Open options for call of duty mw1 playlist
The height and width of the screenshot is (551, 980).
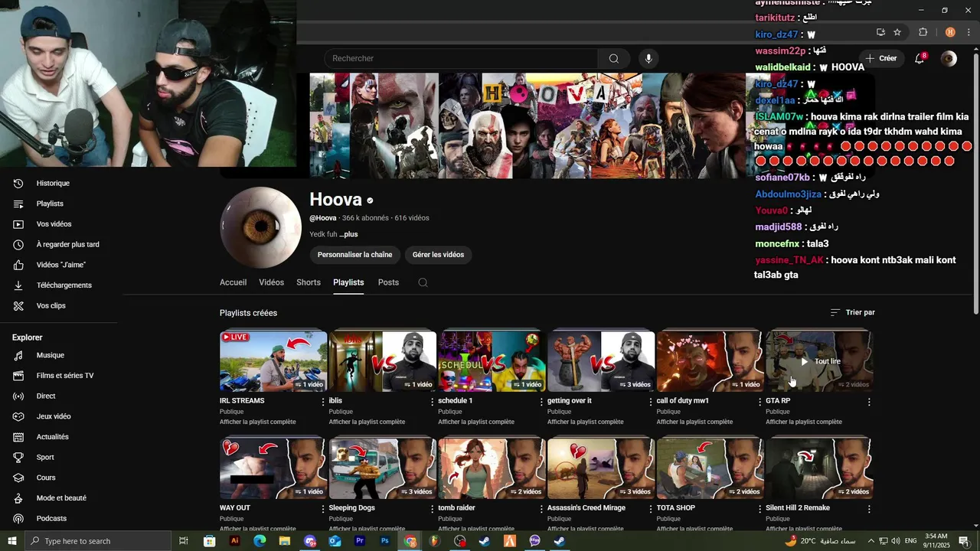tap(759, 401)
